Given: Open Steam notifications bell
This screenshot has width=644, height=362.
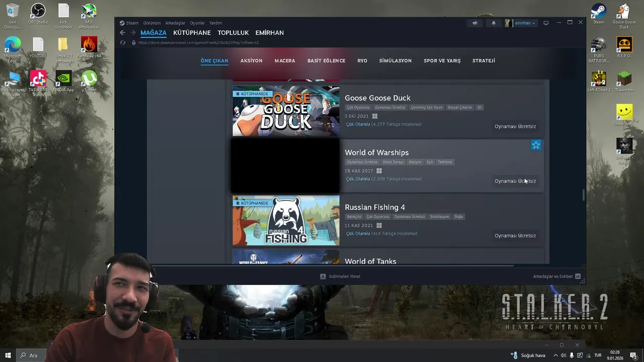Looking at the screenshot, I should (x=494, y=23).
